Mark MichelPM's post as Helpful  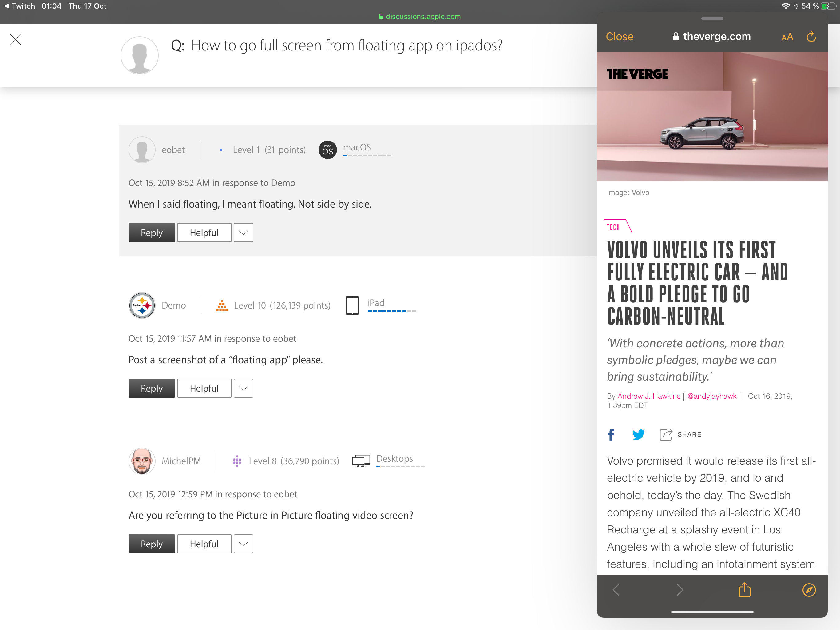pyautogui.click(x=204, y=544)
